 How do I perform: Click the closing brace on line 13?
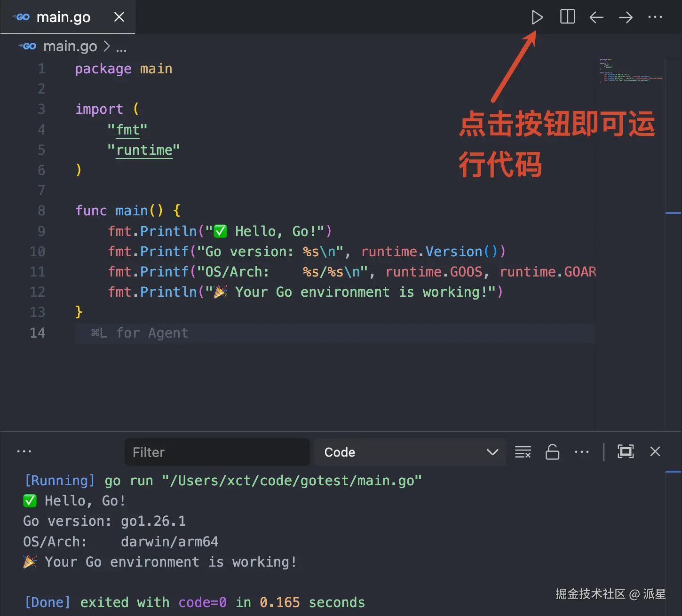click(79, 312)
